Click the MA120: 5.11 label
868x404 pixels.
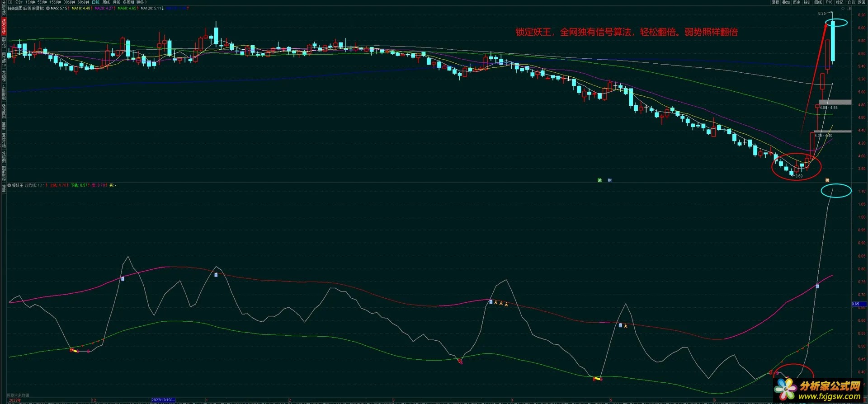tap(151, 8)
